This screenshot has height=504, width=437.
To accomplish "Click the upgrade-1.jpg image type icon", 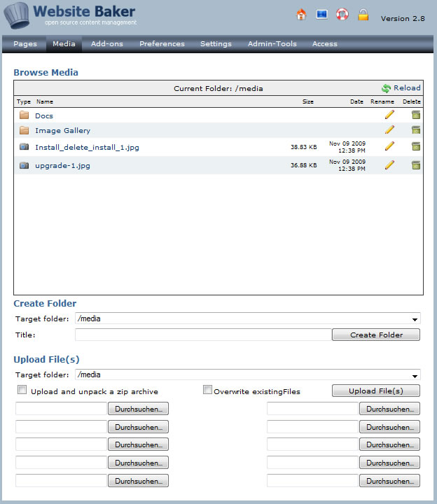I will coord(24,165).
